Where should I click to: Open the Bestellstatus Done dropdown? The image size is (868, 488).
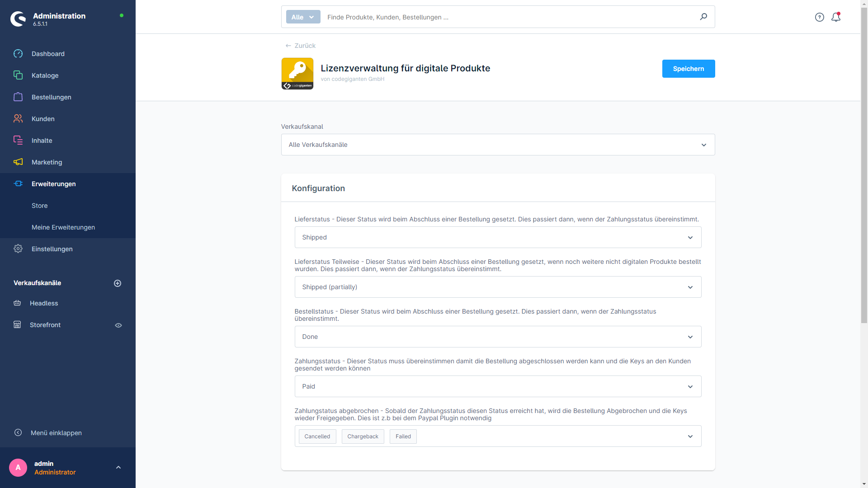(x=498, y=337)
